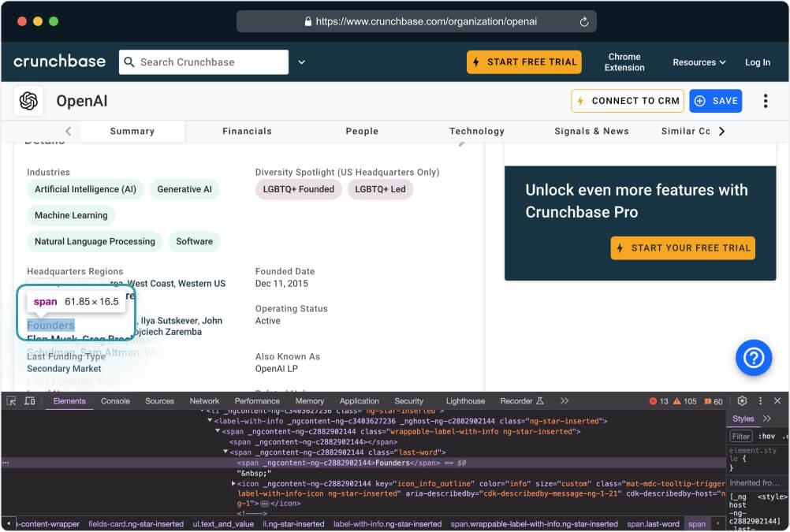Click the red errors count indicator
The width and height of the screenshot is (790, 532).
[x=658, y=401]
